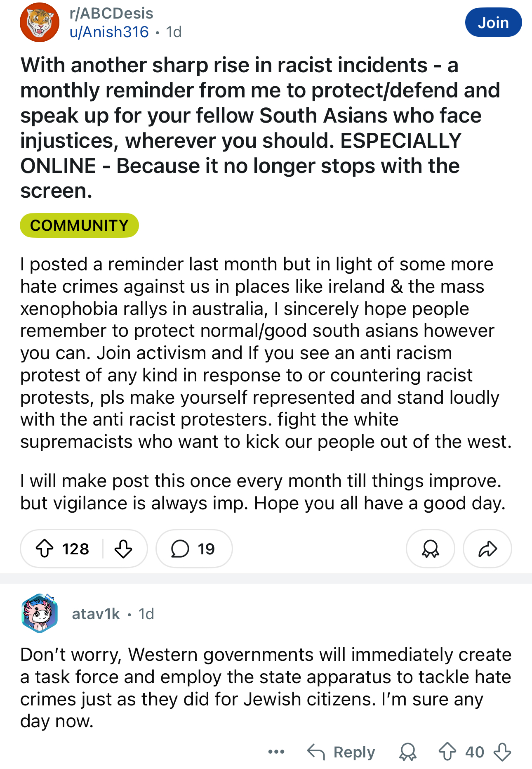This screenshot has height=769, width=532.
Task: Tap the post body paragraph
Action: [x=264, y=353]
